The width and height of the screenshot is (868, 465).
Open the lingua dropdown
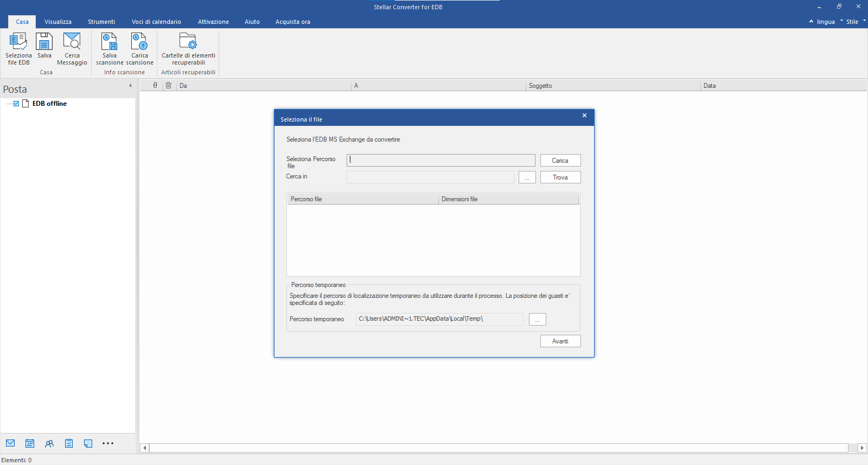[826, 22]
